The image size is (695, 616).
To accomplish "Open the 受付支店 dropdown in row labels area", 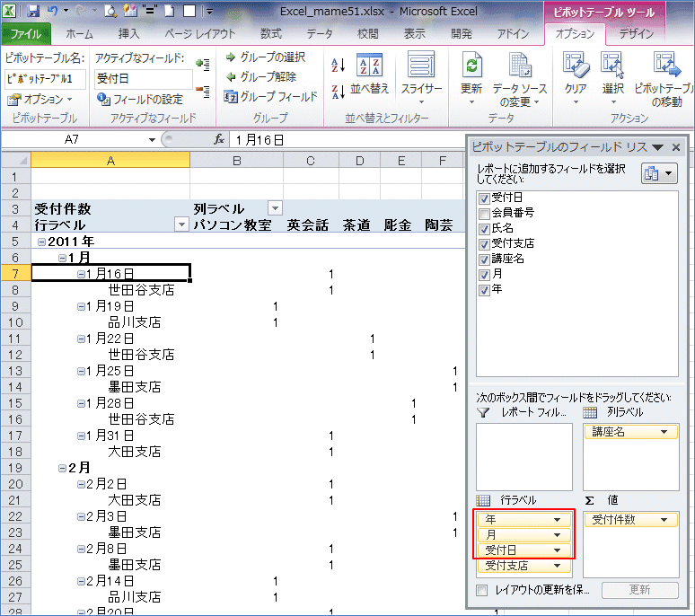I will [557, 566].
